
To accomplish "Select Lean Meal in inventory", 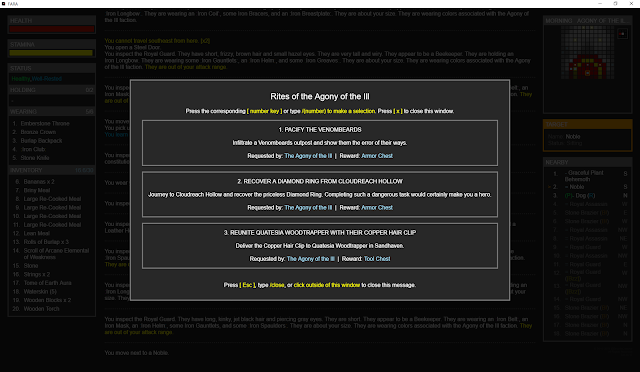I will (36, 233).
